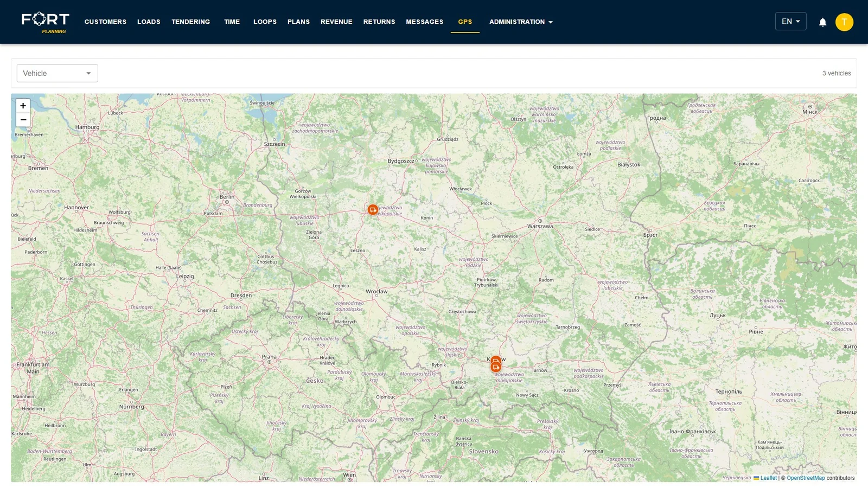
Task: Select the lower vehicle marker near Małopolskie
Action: point(496,368)
